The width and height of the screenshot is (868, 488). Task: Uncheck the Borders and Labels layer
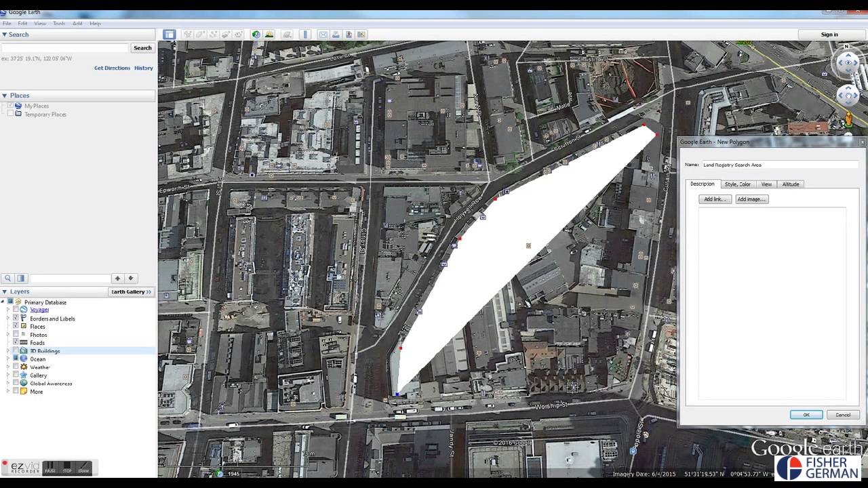click(x=16, y=317)
